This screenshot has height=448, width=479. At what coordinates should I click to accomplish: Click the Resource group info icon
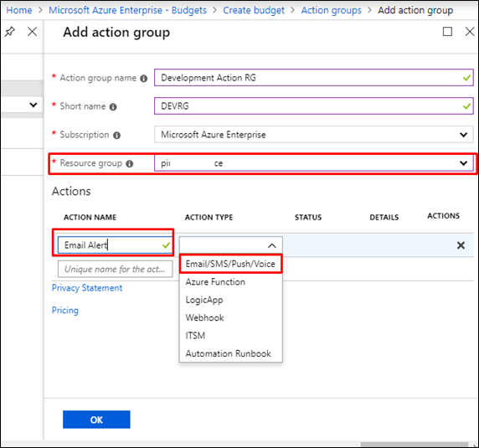130,164
